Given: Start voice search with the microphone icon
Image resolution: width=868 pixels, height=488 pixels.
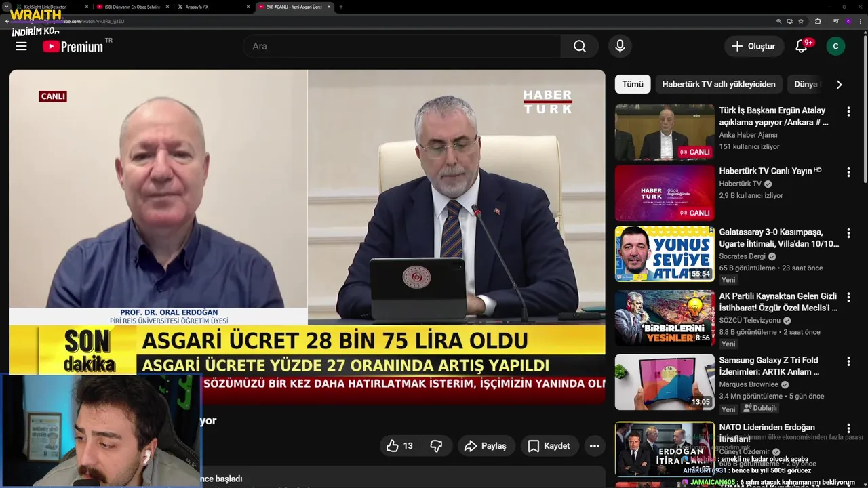Looking at the screenshot, I should [620, 46].
